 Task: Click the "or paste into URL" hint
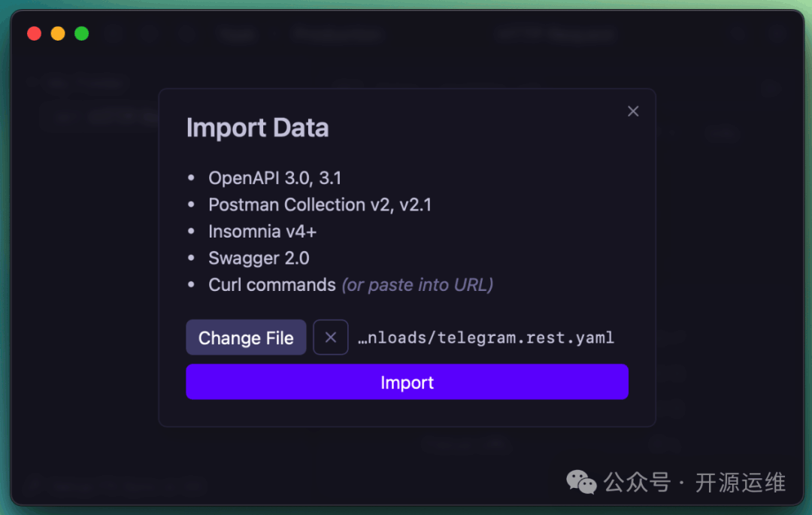click(x=417, y=286)
